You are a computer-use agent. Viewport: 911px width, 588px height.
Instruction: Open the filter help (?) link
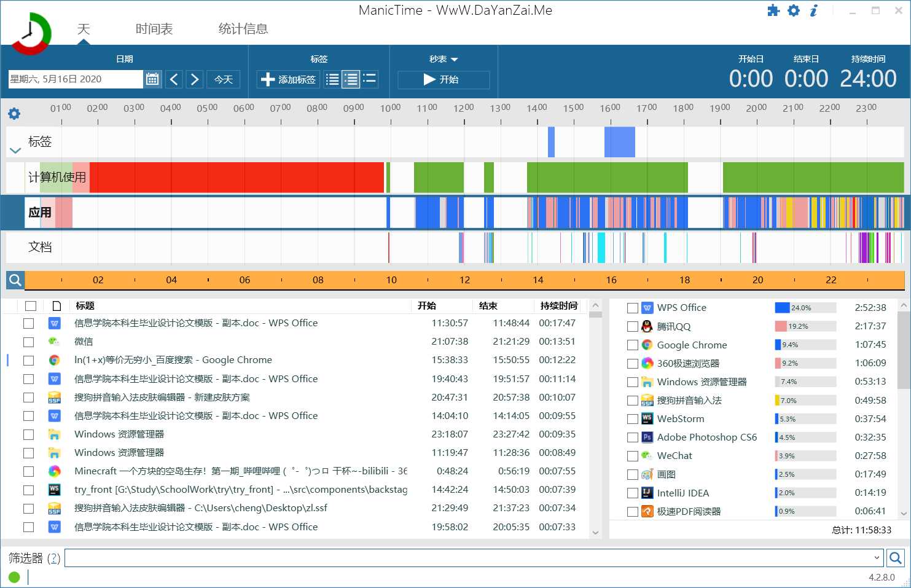pos(54,558)
